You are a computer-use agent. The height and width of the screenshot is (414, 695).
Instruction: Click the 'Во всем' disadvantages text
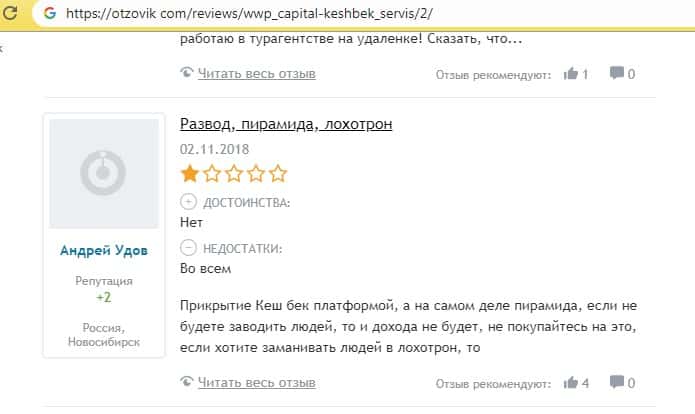pos(206,269)
